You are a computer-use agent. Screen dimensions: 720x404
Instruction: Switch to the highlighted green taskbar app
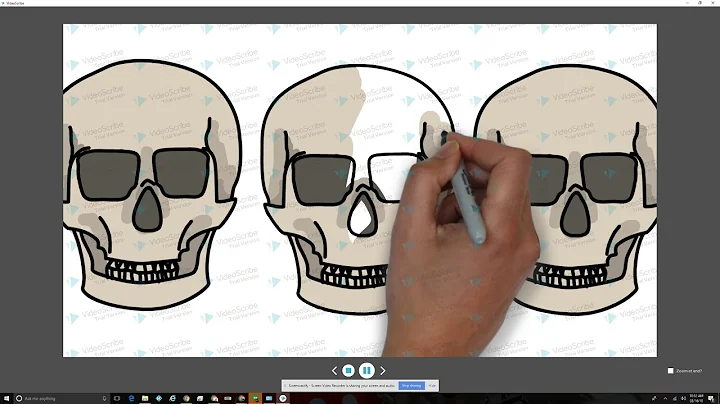(x=255, y=398)
